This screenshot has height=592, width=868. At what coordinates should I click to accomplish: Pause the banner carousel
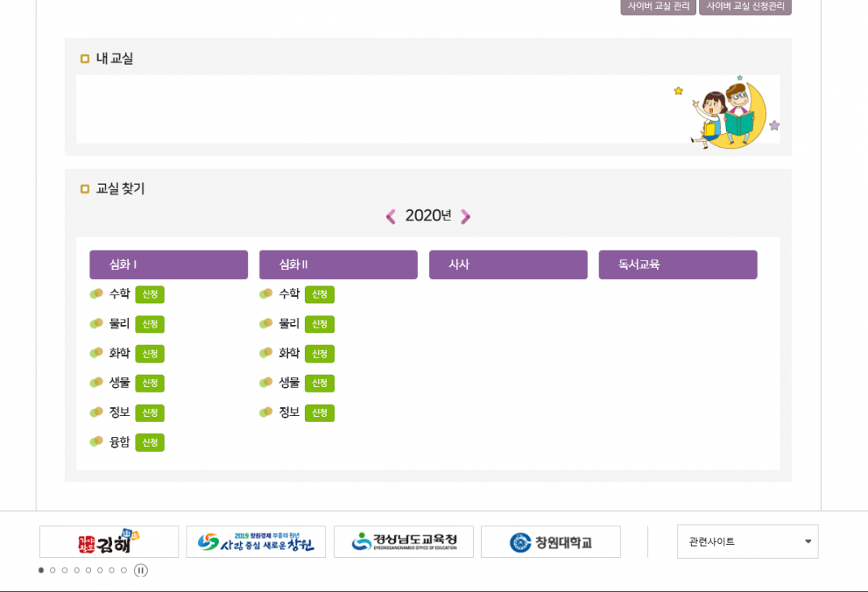coord(141,570)
